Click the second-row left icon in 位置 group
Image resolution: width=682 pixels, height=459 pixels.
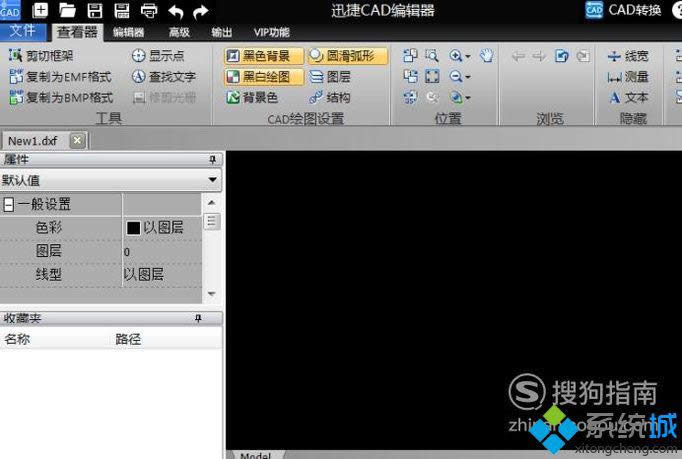tap(410, 77)
